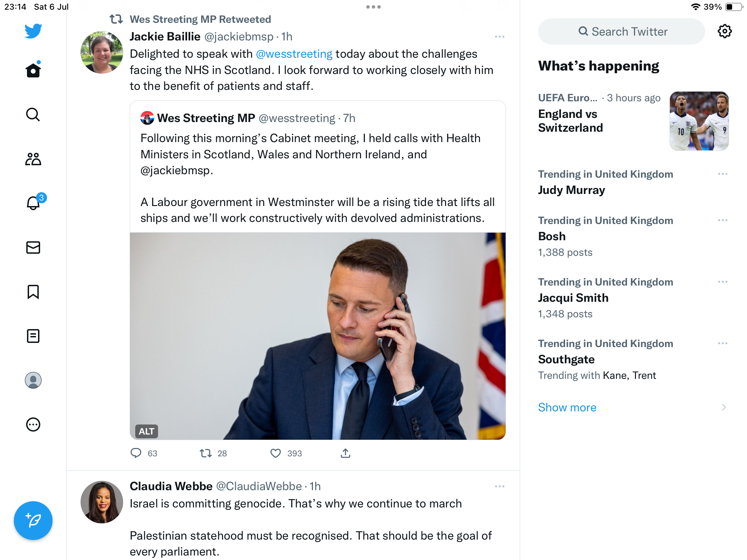Click the @wesstreeting mention link
Image resolution: width=747 pixels, height=560 pixels.
294,54
